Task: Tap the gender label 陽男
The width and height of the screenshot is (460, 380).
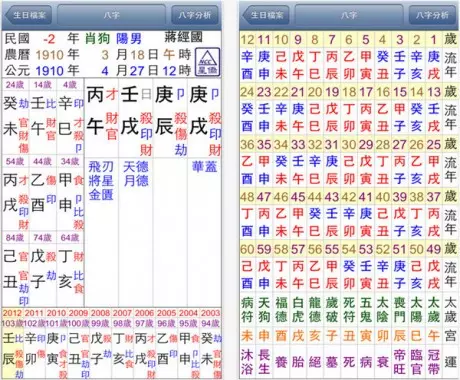Action: (x=129, y=39)
